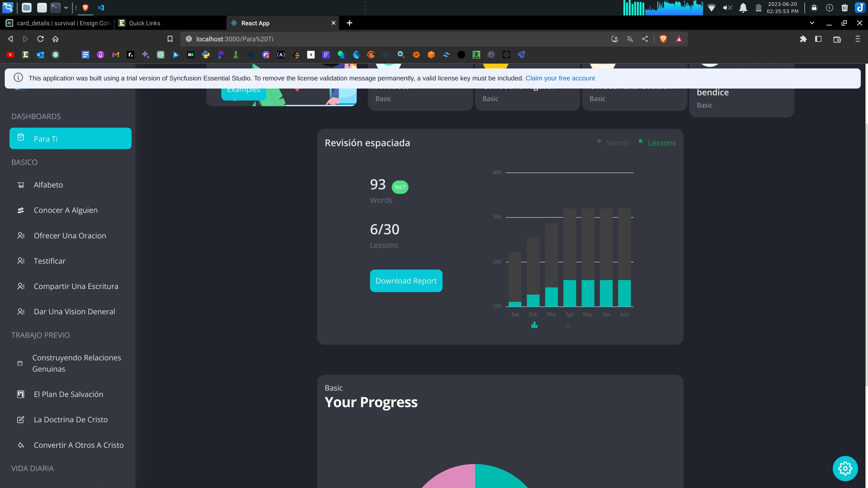868x488 pixels.
Task: Open notifications bell in system tray
Action: tap(743, 8)
